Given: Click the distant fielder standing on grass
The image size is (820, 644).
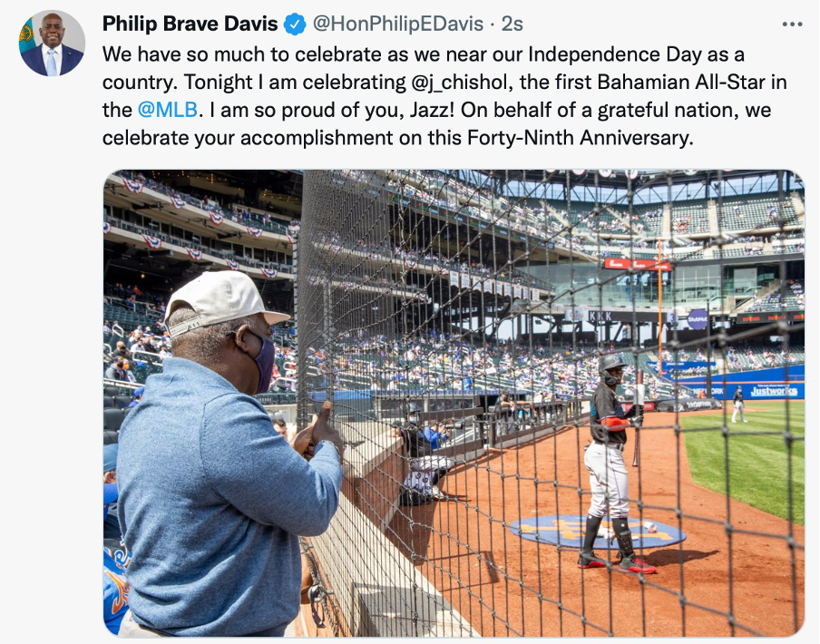Looking at the screenshot, I should [x=738, y=404].
